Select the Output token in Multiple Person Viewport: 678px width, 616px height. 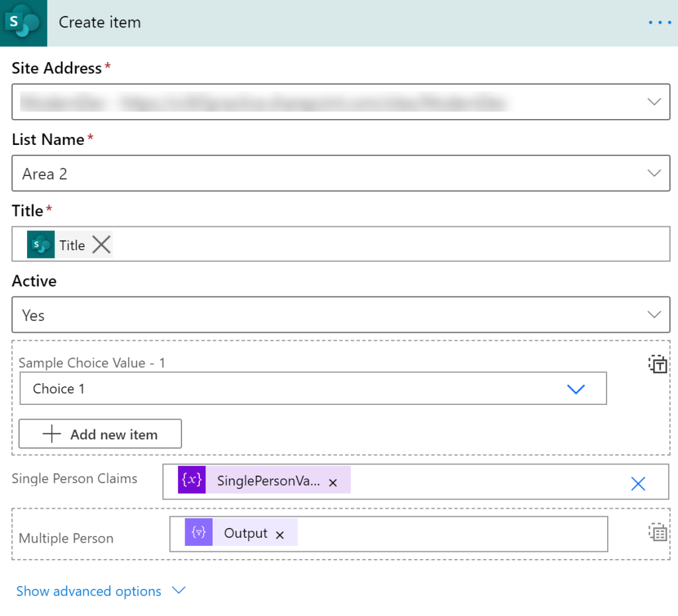click(241, 532)
